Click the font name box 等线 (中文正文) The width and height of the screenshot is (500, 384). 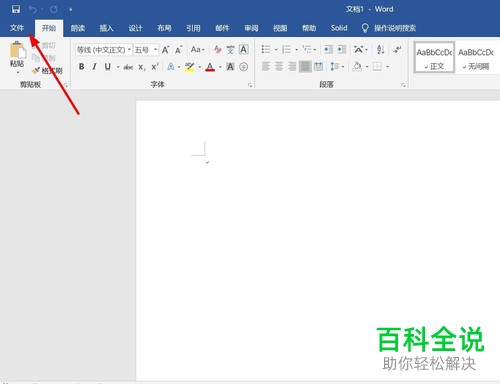coord(101,50)
